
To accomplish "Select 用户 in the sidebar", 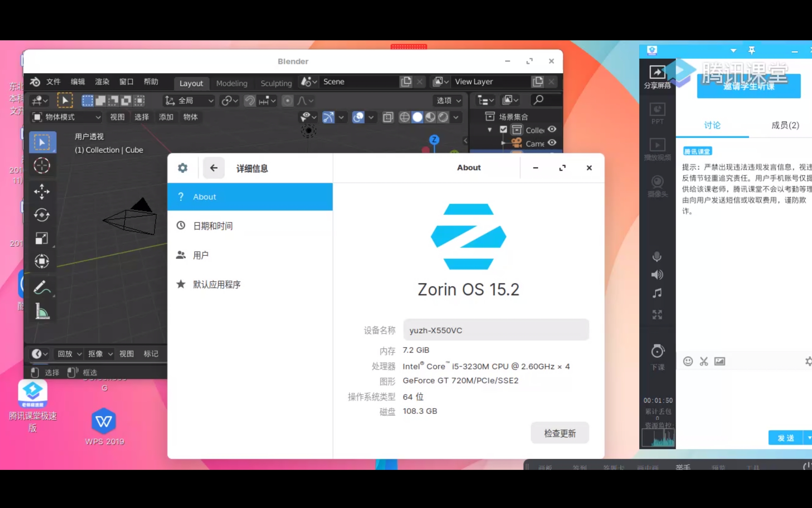I will coord(250,255).
